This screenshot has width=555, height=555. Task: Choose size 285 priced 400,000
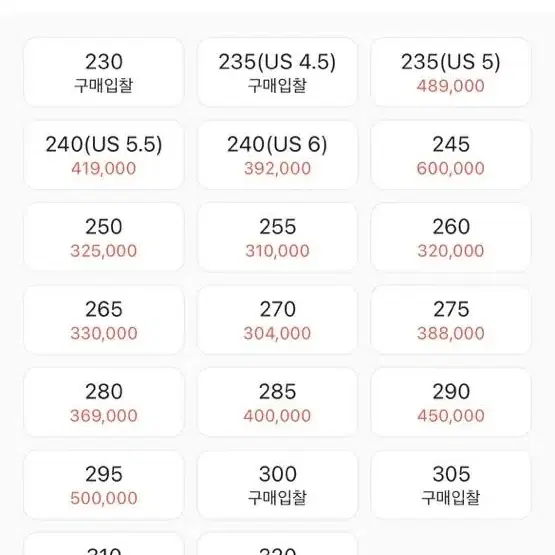[x=277, y=402]
